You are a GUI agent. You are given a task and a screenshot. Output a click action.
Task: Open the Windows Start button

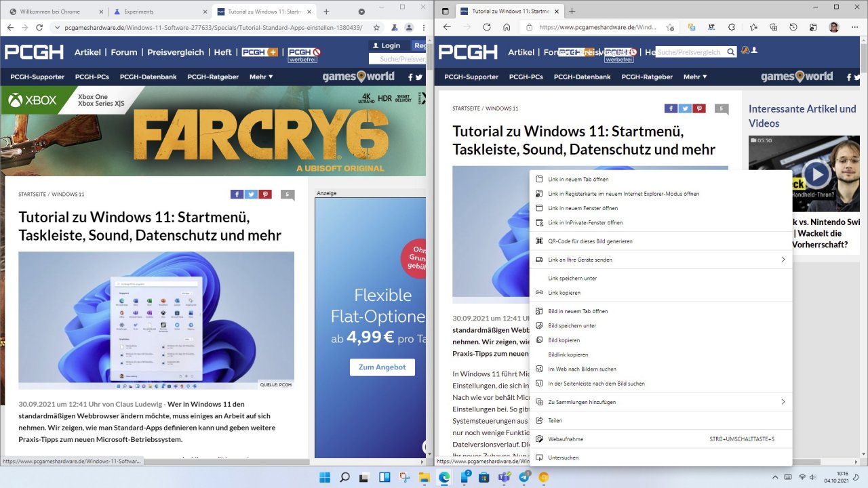pyautogui.click(x=325, y=477)
